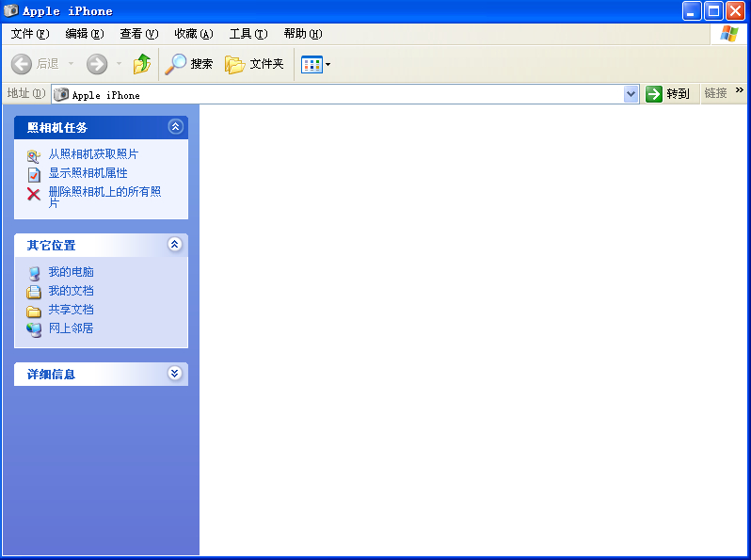The height and width of the screenshot is (560, 751).
Task: Open 网上邻居 link
Action: click(x=71, y=328)
